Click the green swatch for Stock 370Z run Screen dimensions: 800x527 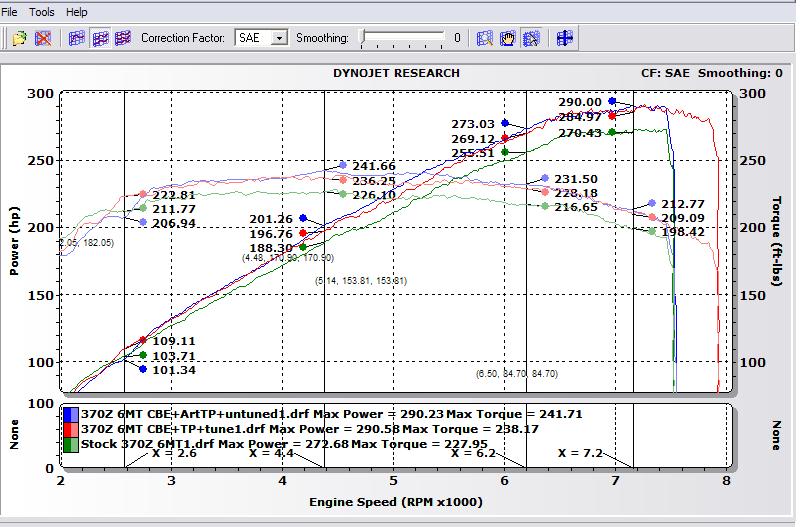pos(71,445)
